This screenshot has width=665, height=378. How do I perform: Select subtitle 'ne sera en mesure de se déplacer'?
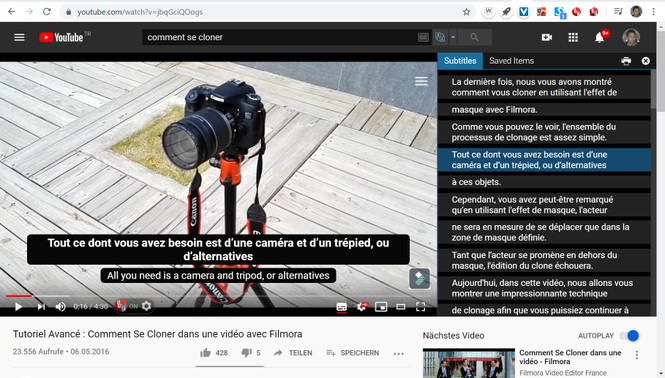coord(544,232)
